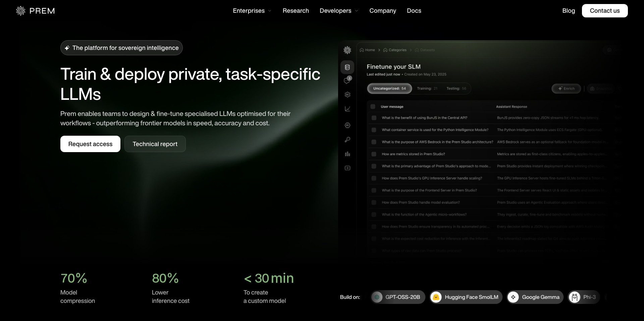Viewport: 644px width, 321px height.
Task: Click the Prem logo in the header
Action: [35, 11]
